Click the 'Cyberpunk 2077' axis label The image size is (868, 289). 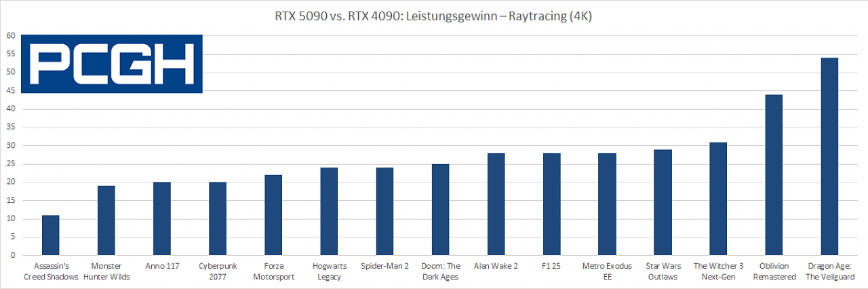tap(218, 271)
